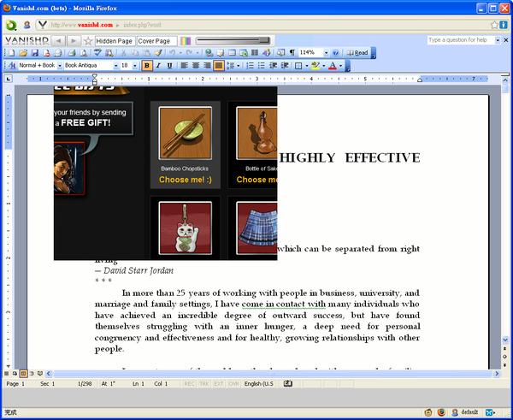Expand font color dropdown arrow
Viewport: 513px width, 420px height.
(x=340, y=66)
